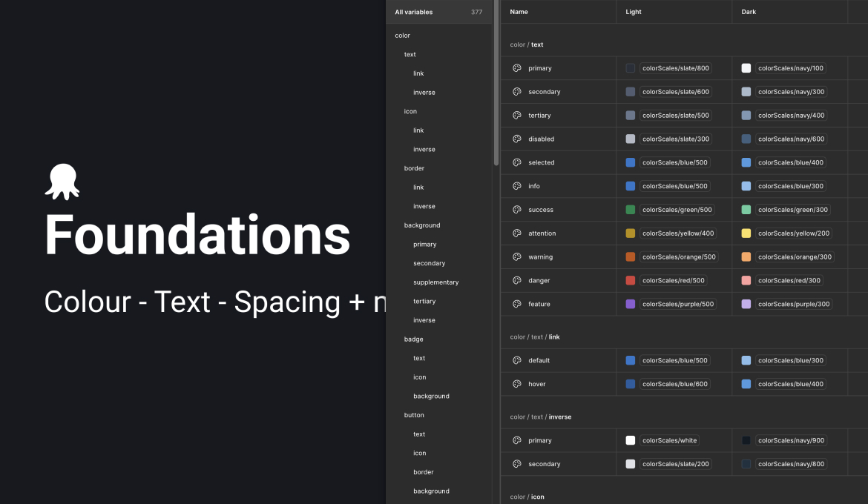Click the palette icon next to link hover
The height and width of the screenshot is (504, 868).
point(517,384)
